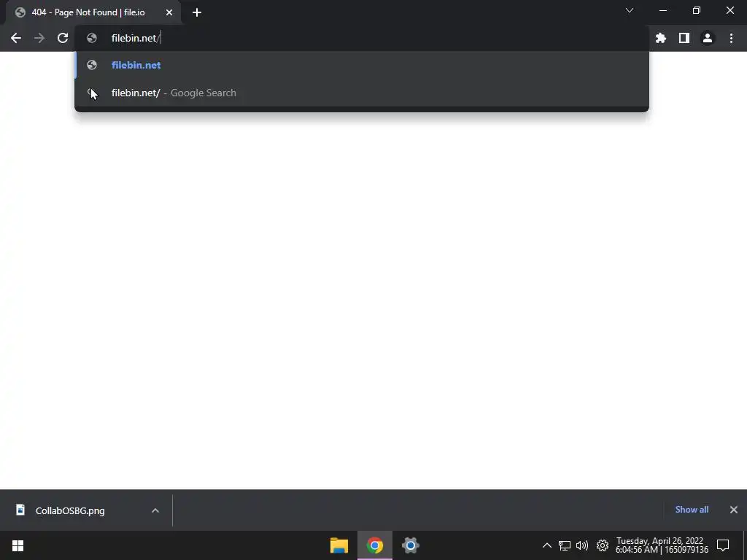Click the site info globe in address bar
Screen dimensions: 747x560
[x=92, y=38]
